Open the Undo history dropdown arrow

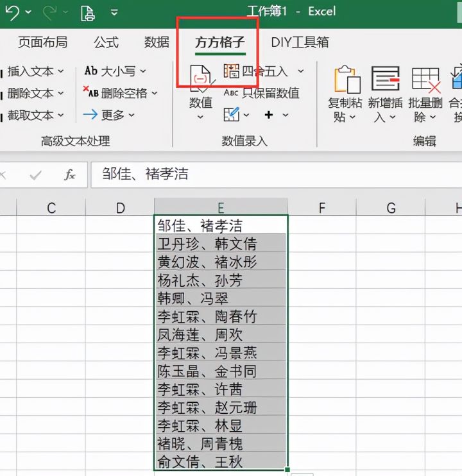[x=28, y=12]
